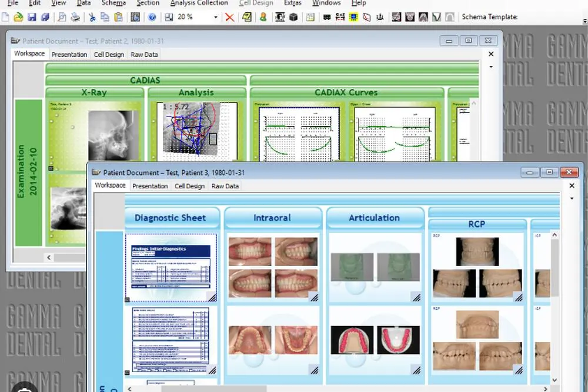Click the yellow highlighted chip toolbar icon

click(x=353, y=17)
